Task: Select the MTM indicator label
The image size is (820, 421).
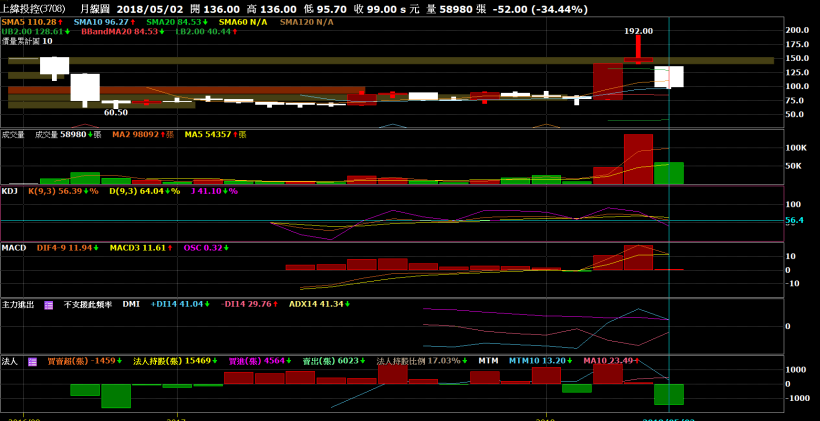Action: [488, 361]
